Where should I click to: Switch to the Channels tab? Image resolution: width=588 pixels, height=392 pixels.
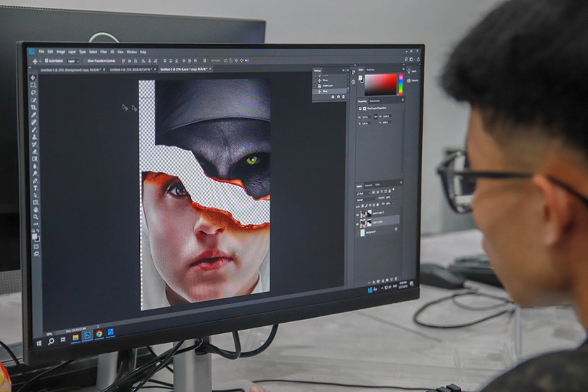tap(368, 185)
